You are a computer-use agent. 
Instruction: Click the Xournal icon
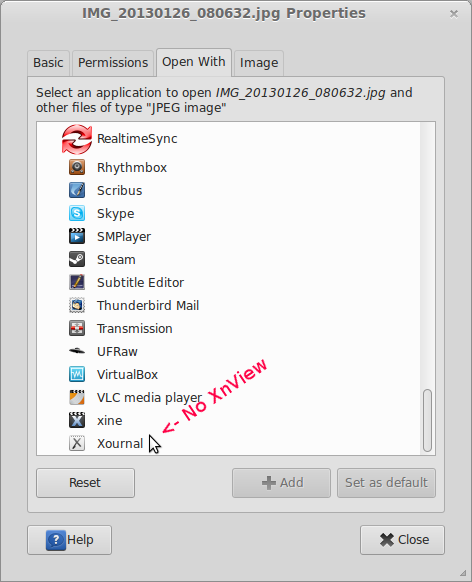(x=77, y=444)
